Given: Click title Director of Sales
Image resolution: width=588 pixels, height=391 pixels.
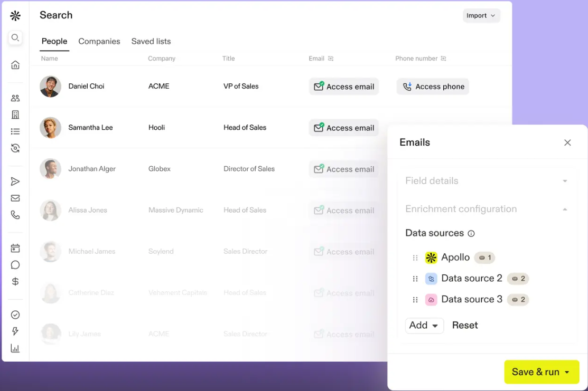Looking at the screenshot, I should tap(249, 169).
